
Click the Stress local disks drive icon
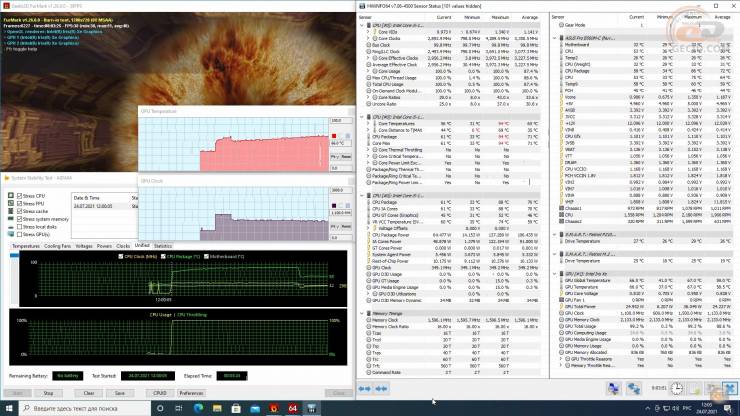[11, 227]
